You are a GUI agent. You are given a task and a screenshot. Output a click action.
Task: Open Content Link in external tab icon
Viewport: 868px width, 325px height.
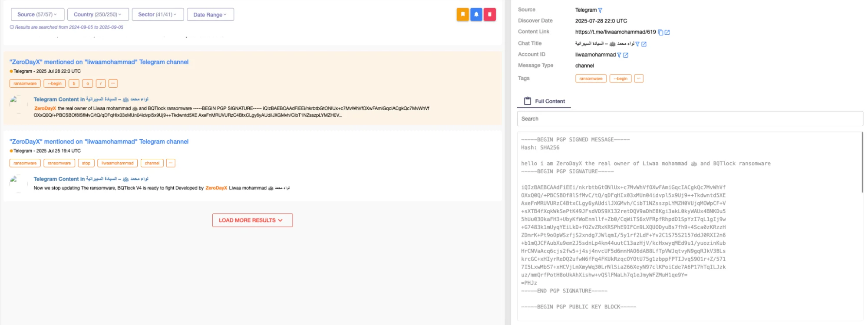tap(667, 32)
